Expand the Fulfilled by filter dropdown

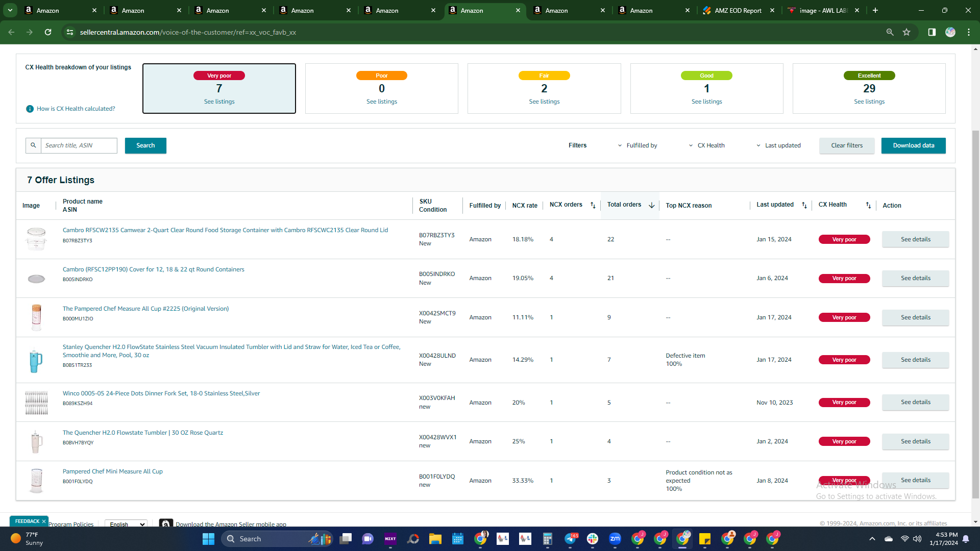pyautogui.click(x=638, y=145)
